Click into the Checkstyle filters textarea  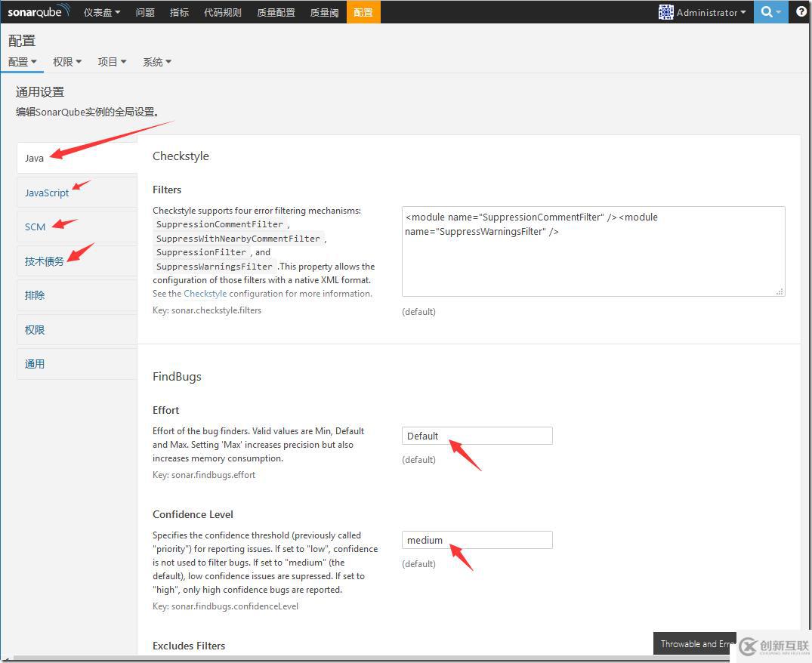pos(593,251)
